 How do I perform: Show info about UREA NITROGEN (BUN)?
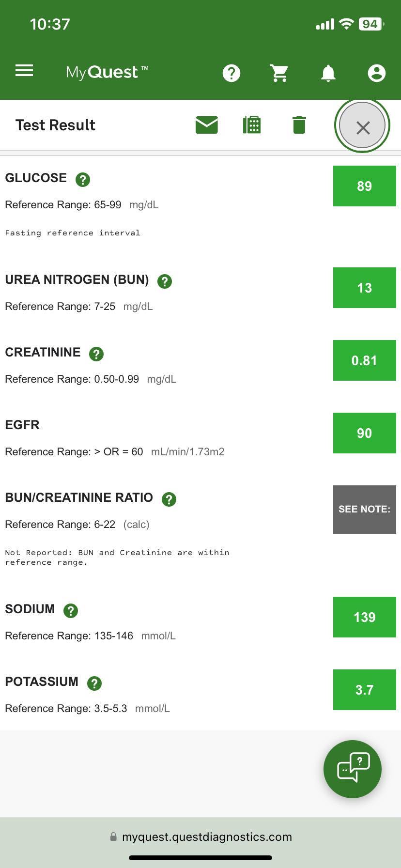pos(165,281)
